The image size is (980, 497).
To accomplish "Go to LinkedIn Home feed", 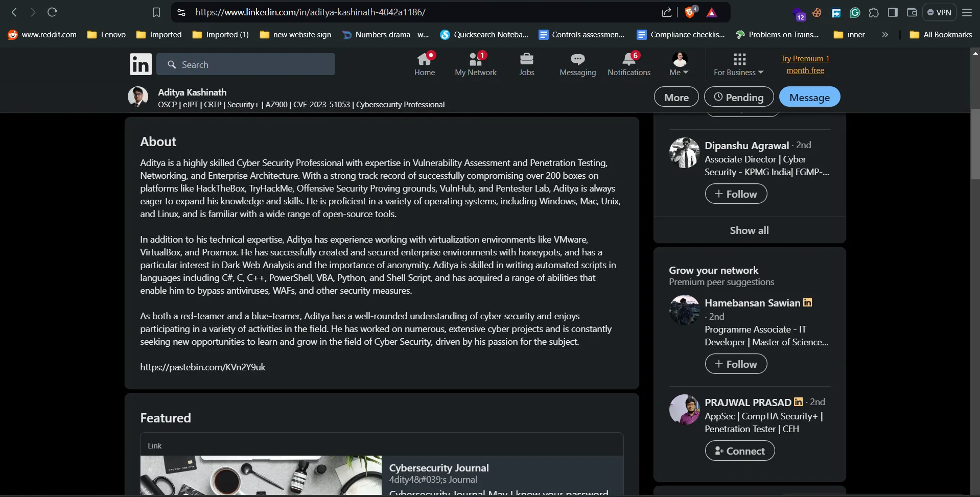I will [424, 64].
